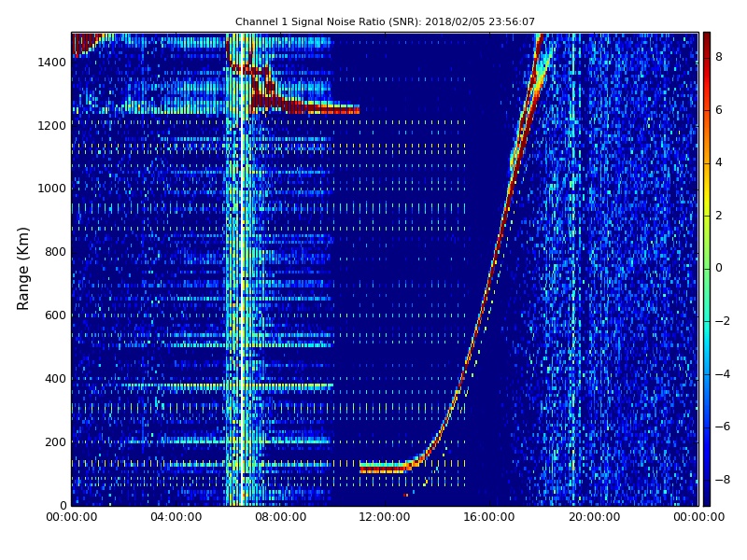The height and width of the screenshot is (560, 747).
Task: Click the x-axis tick label '12:00:00'
Action: tap(385, 517)
